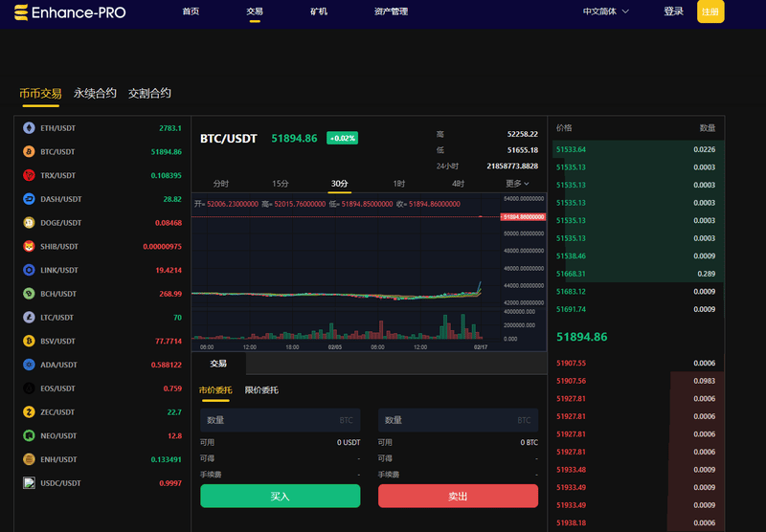This screenshot has height=532, width=766.
Task: Click the DOGE/USDT pair name
Action: tap(61, 223)
